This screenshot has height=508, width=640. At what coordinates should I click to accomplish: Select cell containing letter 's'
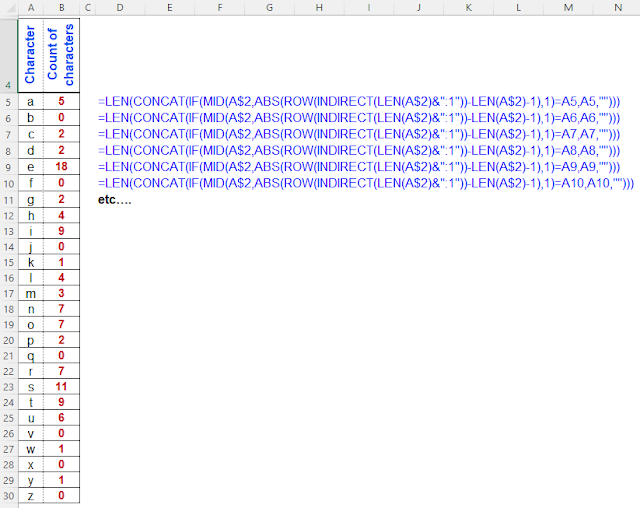31,386
